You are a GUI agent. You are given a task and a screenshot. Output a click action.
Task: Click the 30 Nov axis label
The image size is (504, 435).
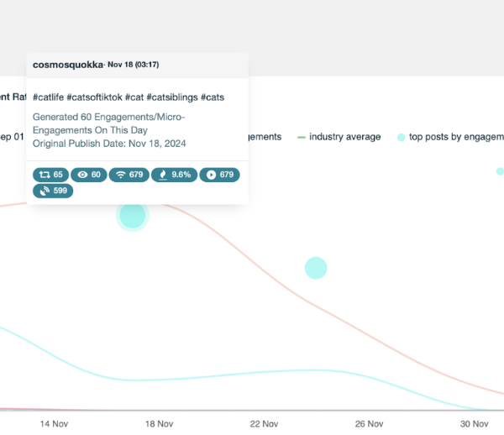click(475, 424)
